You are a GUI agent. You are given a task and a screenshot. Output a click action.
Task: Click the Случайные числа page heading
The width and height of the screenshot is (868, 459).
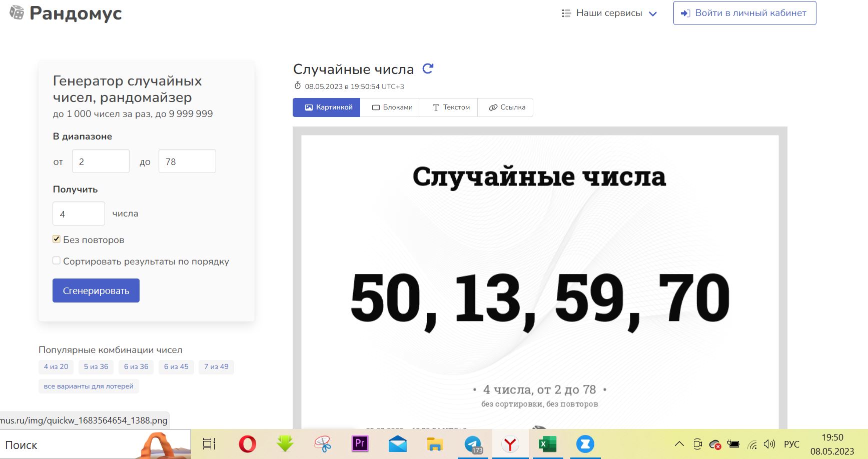(x=353, y=69)
